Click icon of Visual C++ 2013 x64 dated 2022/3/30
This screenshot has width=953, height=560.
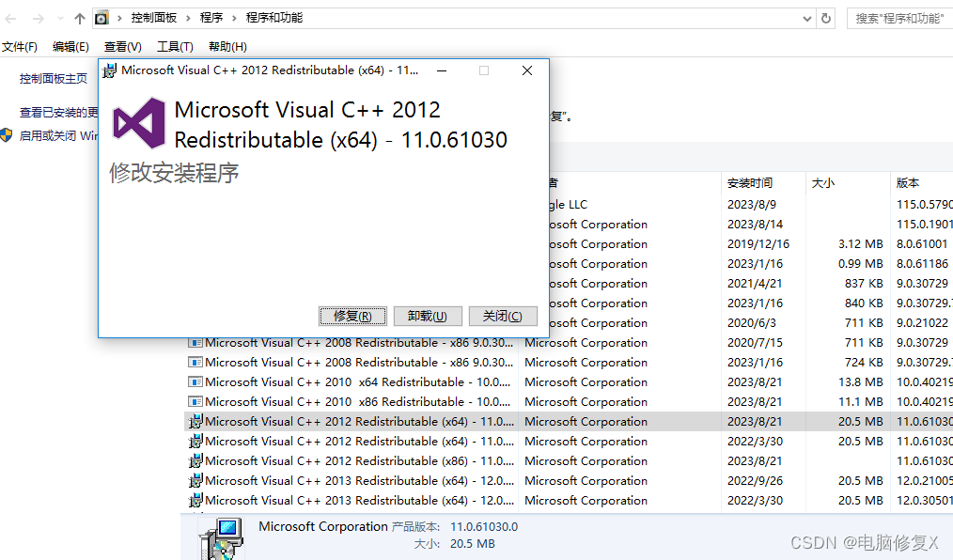pos(195,501)
